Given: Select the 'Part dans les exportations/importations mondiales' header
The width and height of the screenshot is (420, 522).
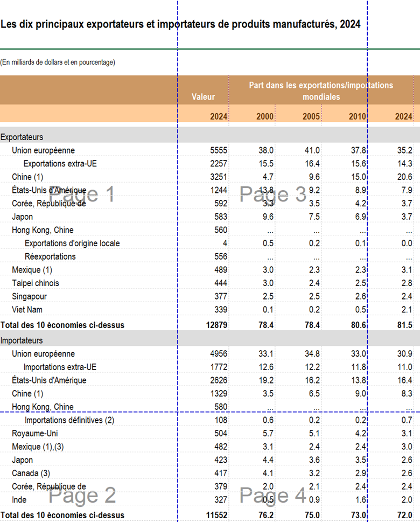Looking at the screenshot, I should (x=321, y=91).
